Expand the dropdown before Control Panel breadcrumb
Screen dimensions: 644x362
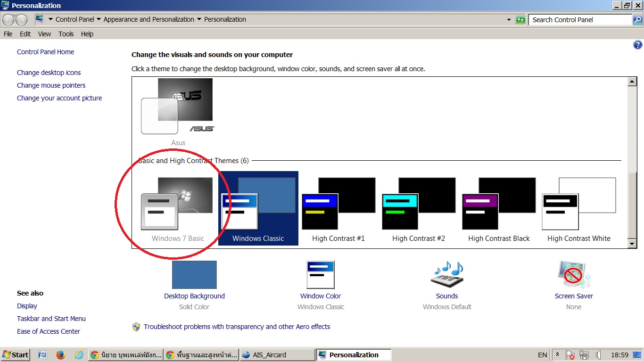pos(50,20)
